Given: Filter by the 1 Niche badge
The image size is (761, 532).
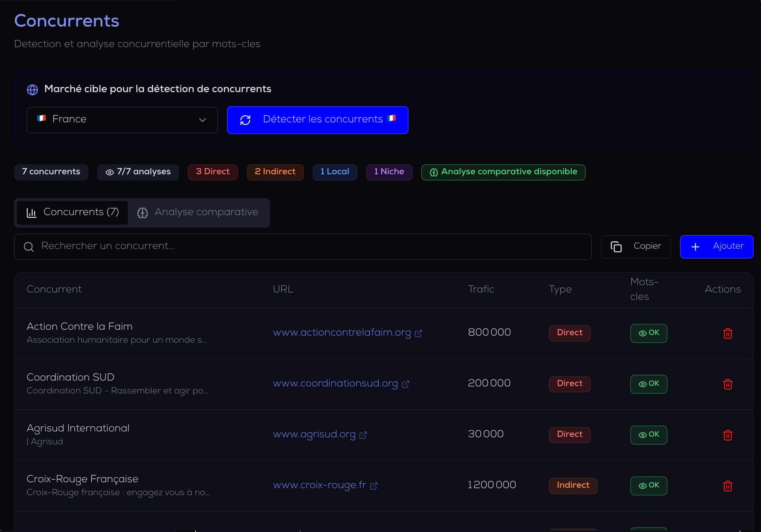Looking at the screenshot, I should point(389,172).
